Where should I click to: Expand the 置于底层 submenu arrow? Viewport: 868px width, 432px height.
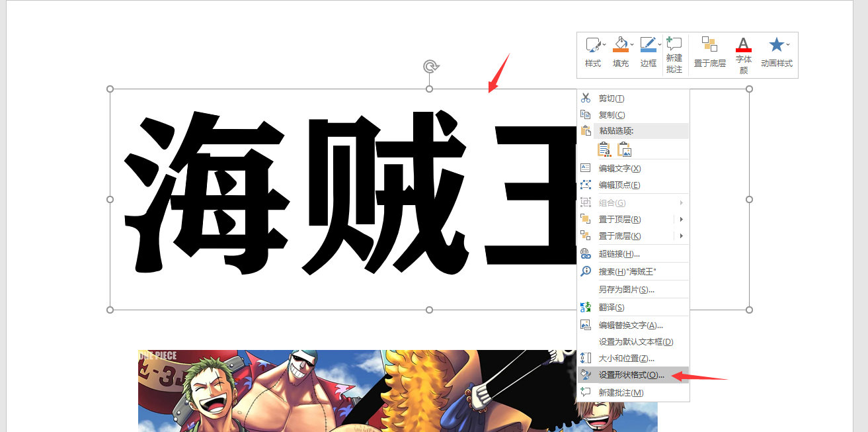[x=682, y=236]
